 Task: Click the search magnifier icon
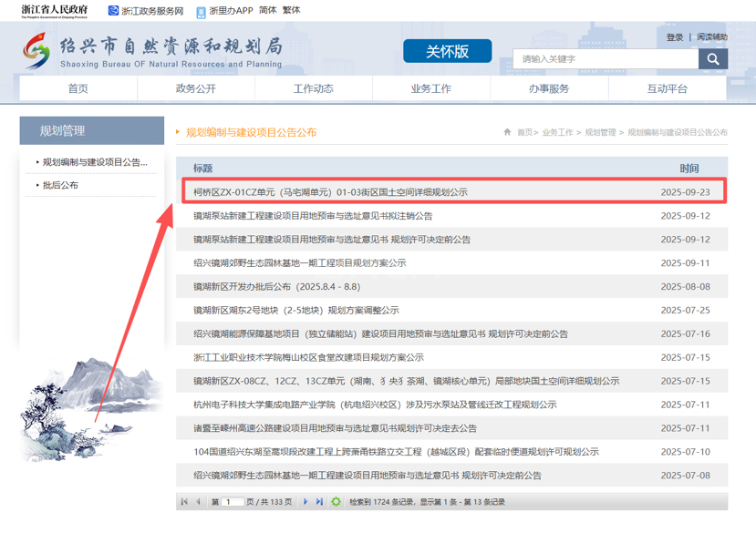(x=712, y=59)
